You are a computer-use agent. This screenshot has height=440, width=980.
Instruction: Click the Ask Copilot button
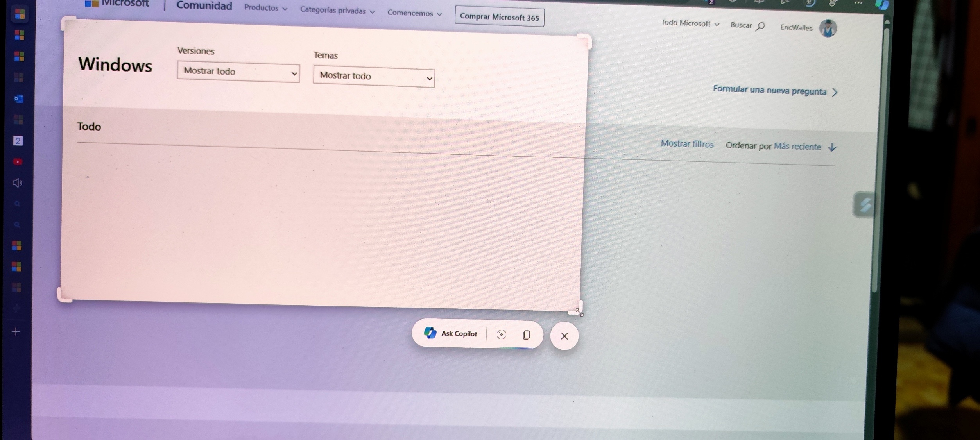(x=451, y=333)
